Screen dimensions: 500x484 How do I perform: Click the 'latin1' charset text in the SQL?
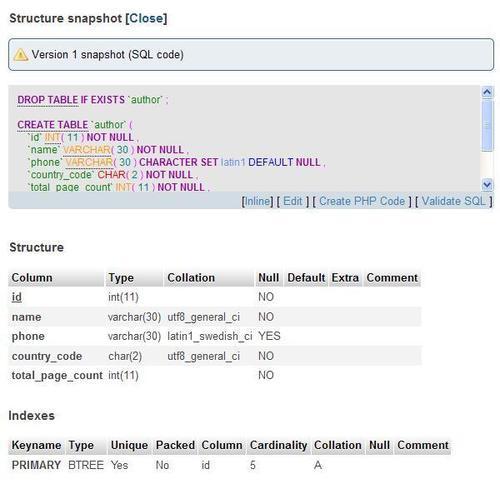[x=233, y=162]
